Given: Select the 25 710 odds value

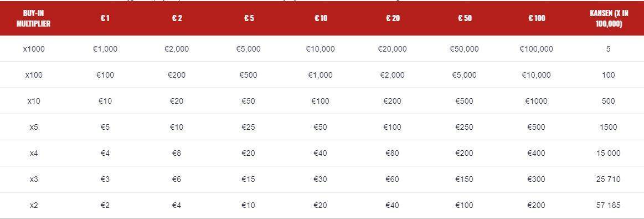Looking at the screenshot, I should (x=608, y=179).
